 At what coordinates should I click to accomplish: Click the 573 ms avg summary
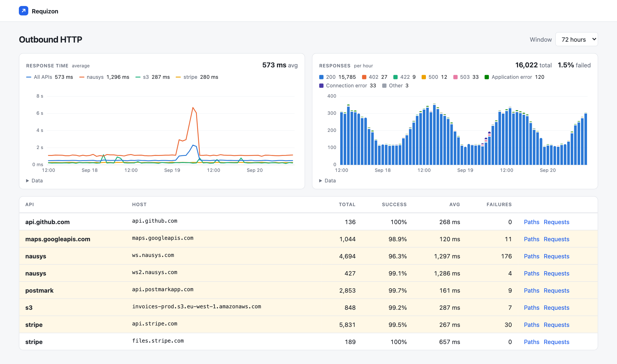tap(280, 65)
